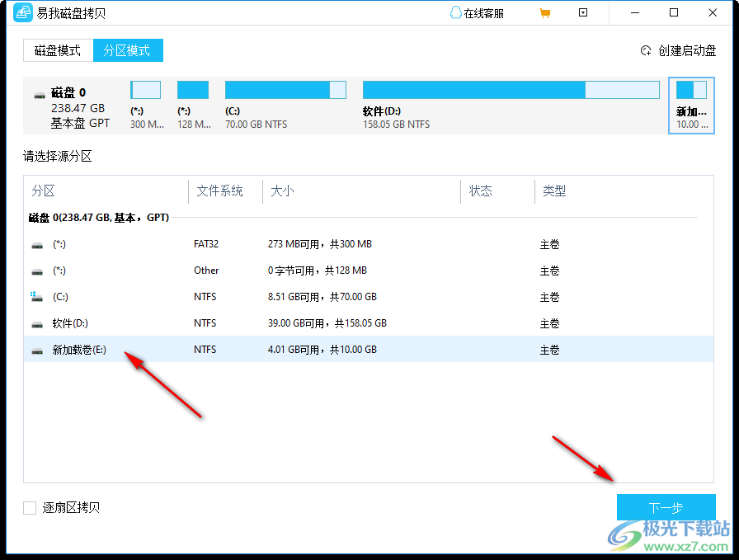Click the C: drive icon in partition list
This screenshot has height=560, width=739.
coord(36,296)
